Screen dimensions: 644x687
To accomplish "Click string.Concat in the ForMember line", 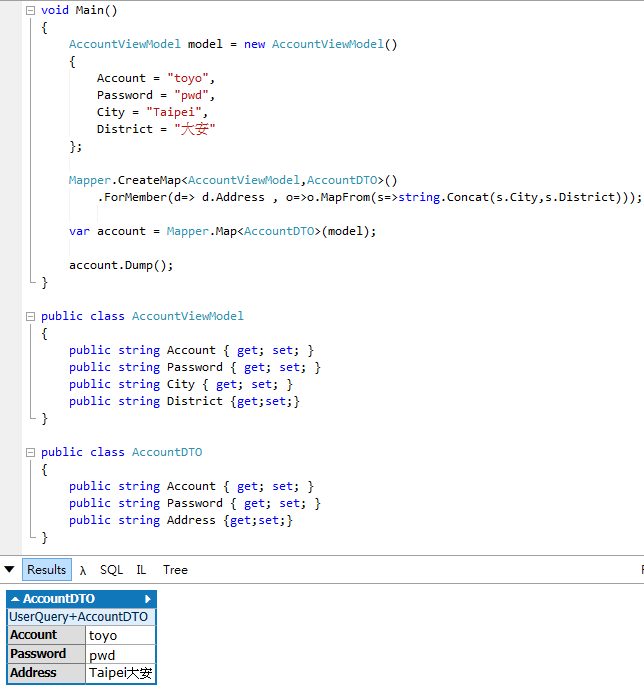I will point(443,197).
